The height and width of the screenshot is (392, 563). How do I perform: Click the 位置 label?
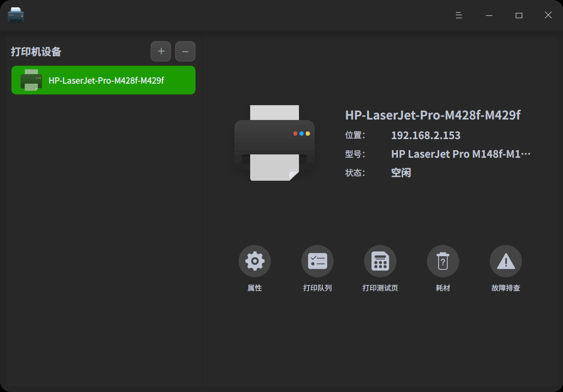355,135
